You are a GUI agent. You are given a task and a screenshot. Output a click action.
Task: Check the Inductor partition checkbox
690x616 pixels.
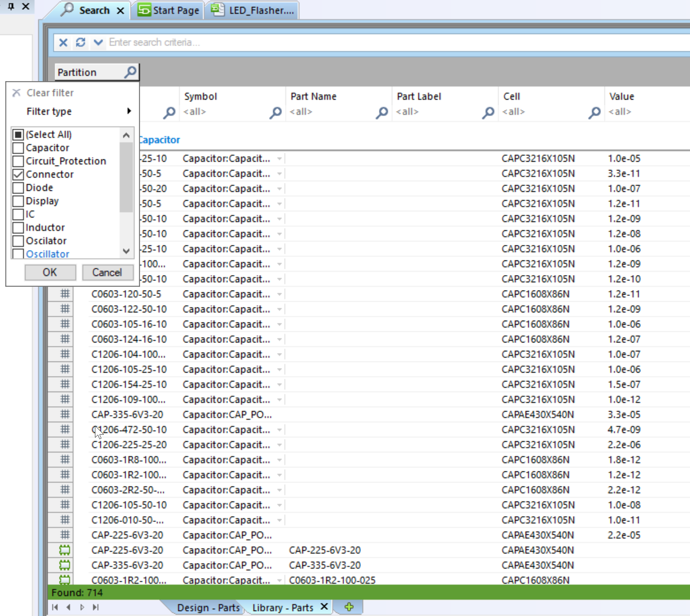[18, 228]
